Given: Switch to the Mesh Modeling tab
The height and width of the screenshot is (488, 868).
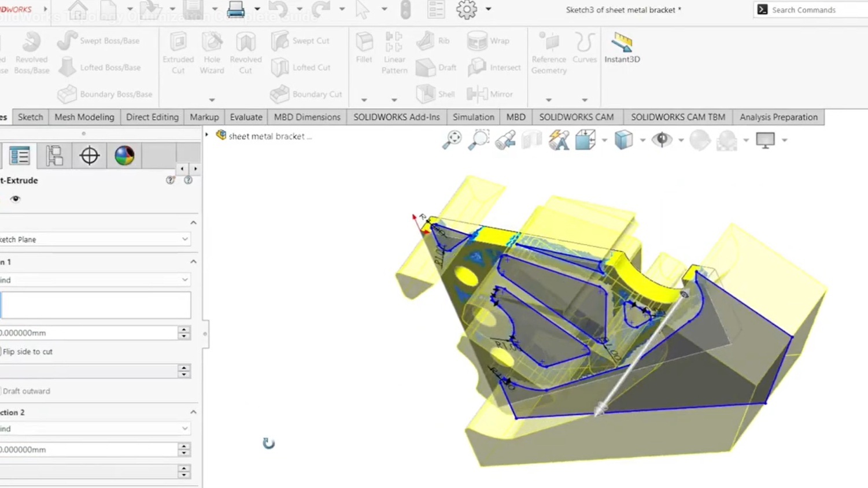Looking at the screenshot, I should click(84, 117).
